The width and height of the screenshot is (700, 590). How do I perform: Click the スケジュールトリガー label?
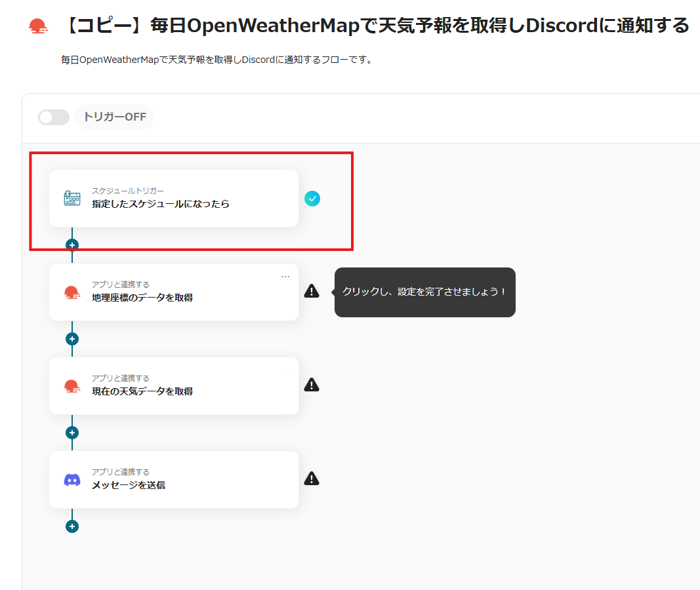pyautogui.click(x=128, y=191)
